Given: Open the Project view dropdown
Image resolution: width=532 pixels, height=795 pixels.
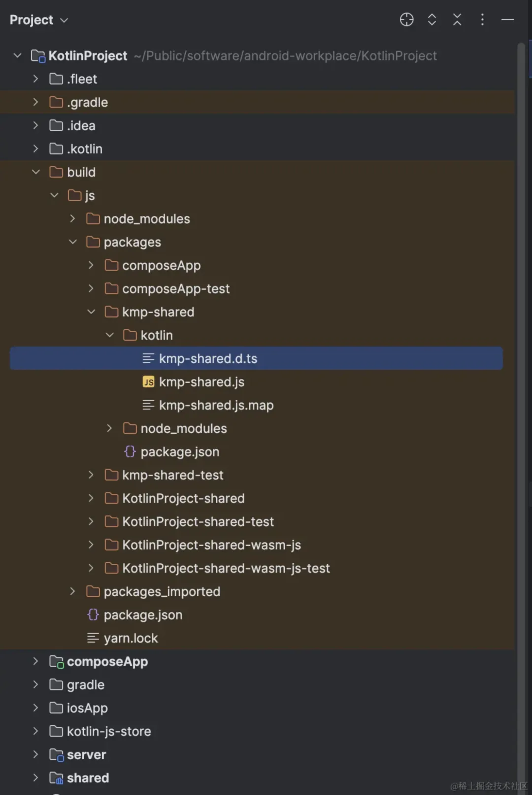Looking at the screenshot, I should click(x=39, y=20).
